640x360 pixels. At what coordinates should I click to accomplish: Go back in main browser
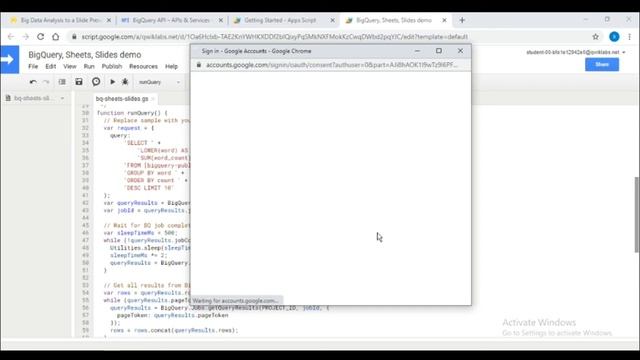click(x=11, y=37)
